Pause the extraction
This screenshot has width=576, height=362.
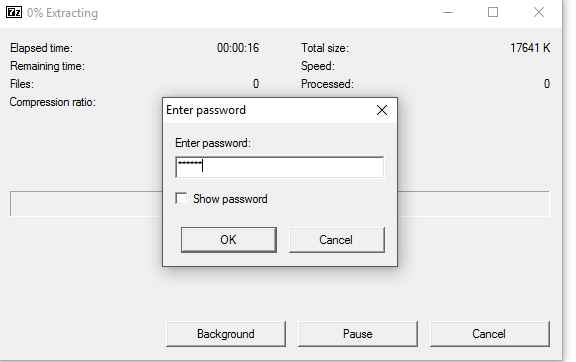358,334
